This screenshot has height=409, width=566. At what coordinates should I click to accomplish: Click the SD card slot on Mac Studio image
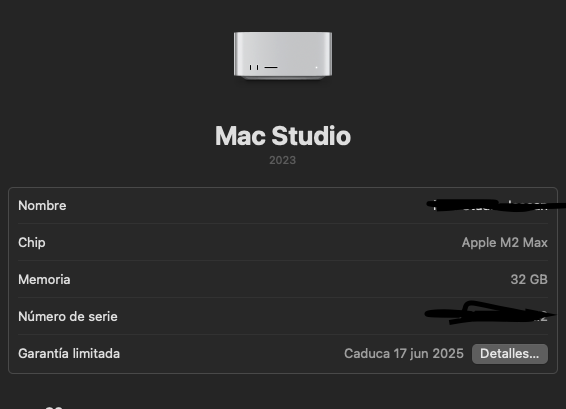271,68
